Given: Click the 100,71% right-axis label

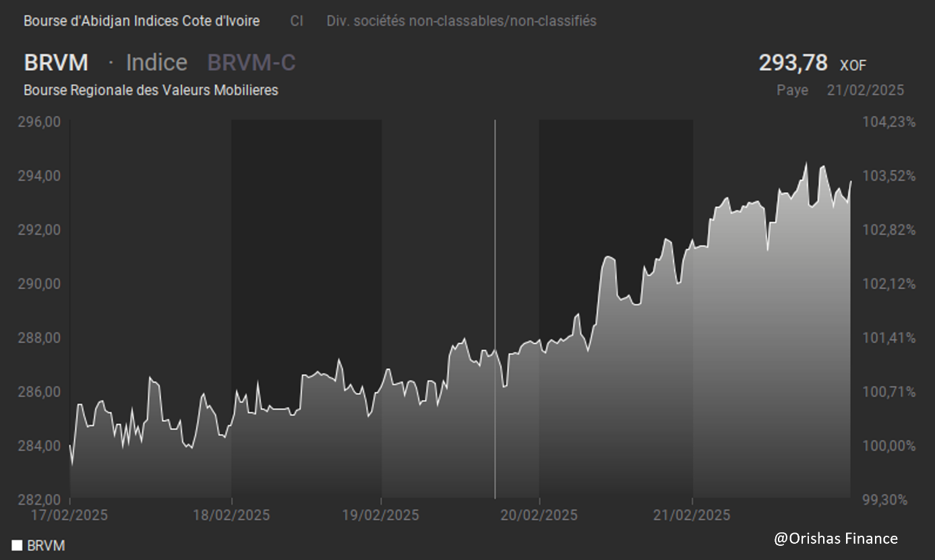Looking at the screenshot, I should 888,392.
